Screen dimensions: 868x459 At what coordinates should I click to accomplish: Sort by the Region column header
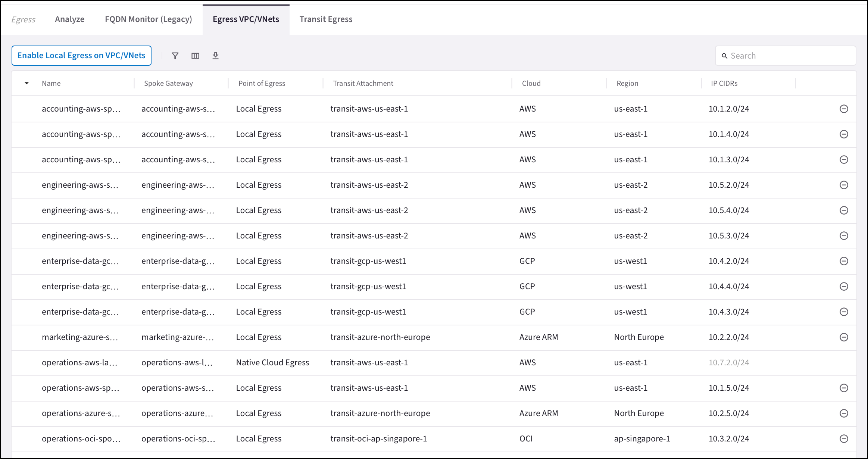click(x=627, y=83)
